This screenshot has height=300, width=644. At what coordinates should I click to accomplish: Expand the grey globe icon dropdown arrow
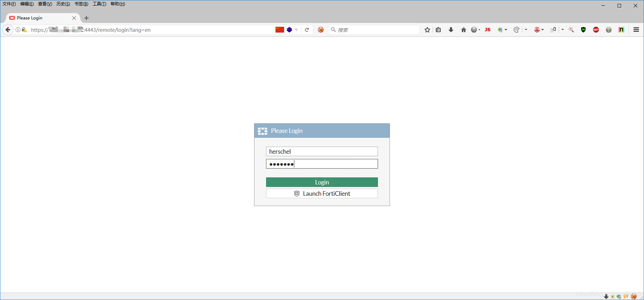[x=479, y=30]
